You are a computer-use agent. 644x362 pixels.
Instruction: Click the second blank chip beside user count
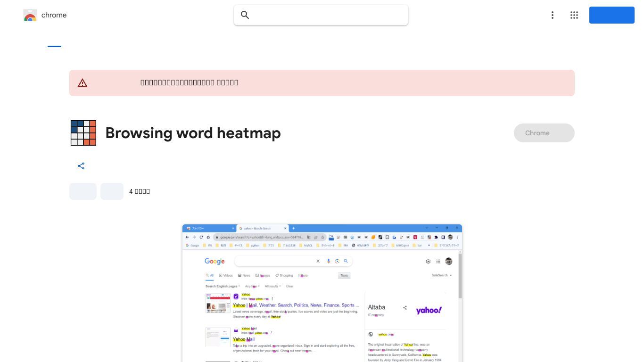click(x=112, y=191)
